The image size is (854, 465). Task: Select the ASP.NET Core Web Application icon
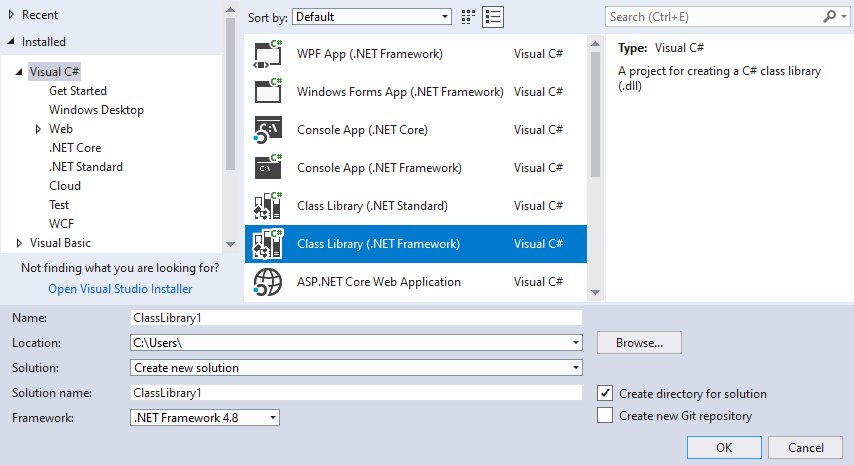pos(268,282)
